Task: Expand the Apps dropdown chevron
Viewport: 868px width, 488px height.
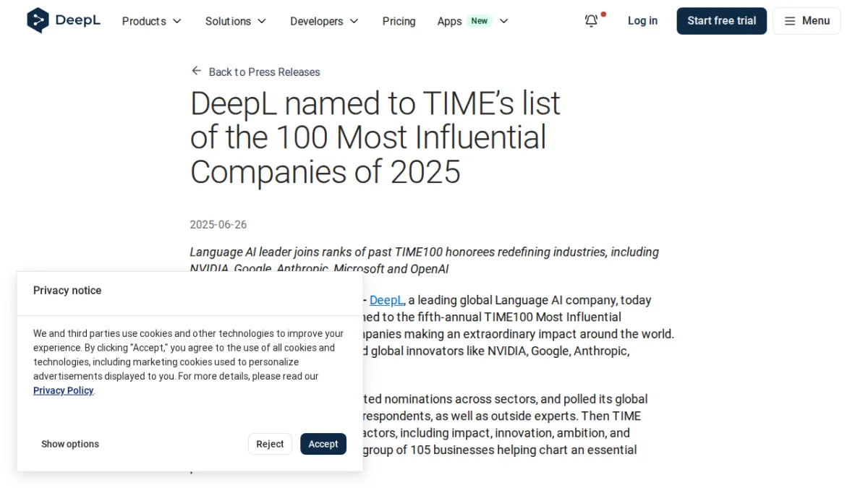Action: click(504, 21)
